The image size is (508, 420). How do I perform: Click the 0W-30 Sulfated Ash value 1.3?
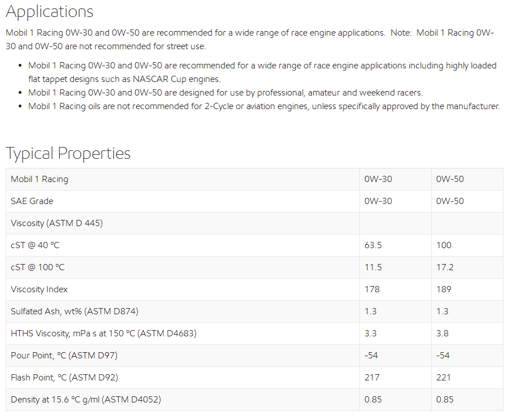pos(370,311)
